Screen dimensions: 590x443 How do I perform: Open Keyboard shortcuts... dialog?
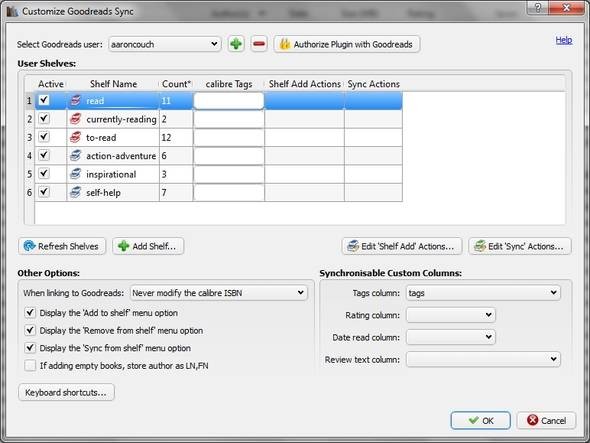(x=66, y=392)
